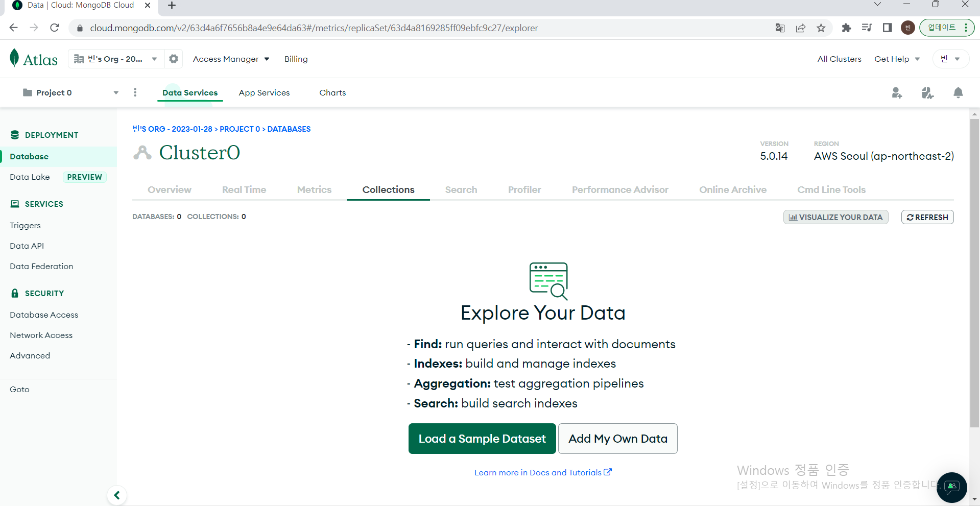Reload the page

[55, 28]
